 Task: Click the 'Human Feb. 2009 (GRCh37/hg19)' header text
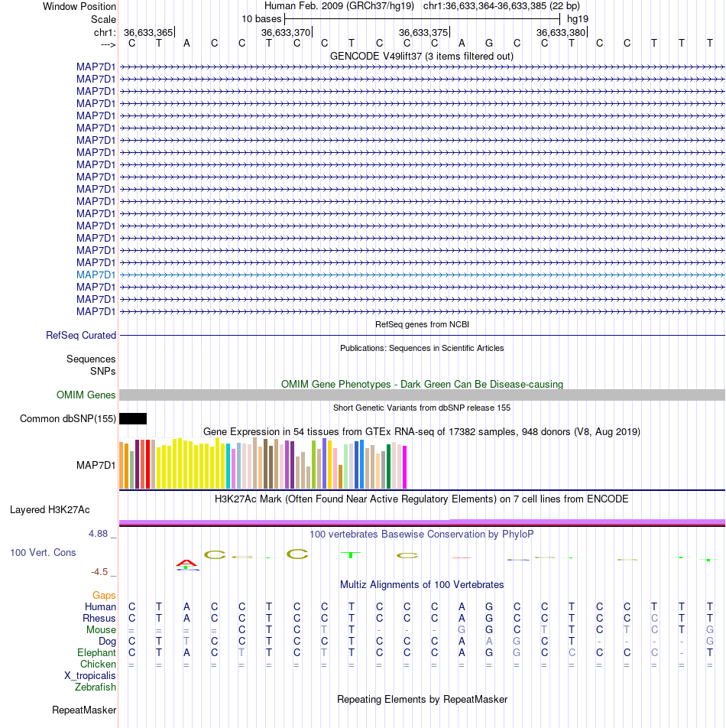[x=339, y=6]
